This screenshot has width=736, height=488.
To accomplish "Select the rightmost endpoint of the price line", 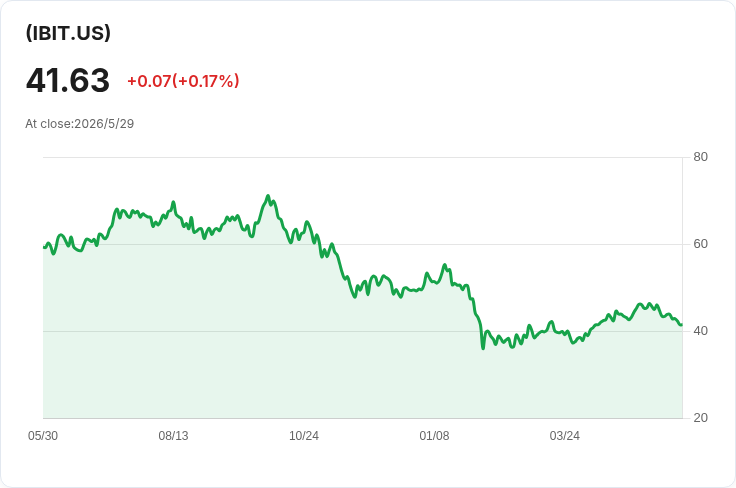I will [682, 325].
